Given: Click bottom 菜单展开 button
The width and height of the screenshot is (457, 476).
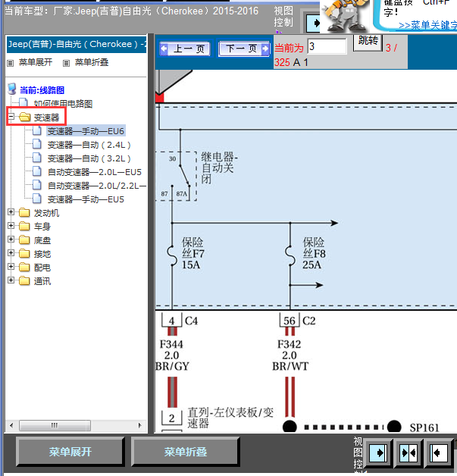Looking at the screenshot, I should click(70, 452).
